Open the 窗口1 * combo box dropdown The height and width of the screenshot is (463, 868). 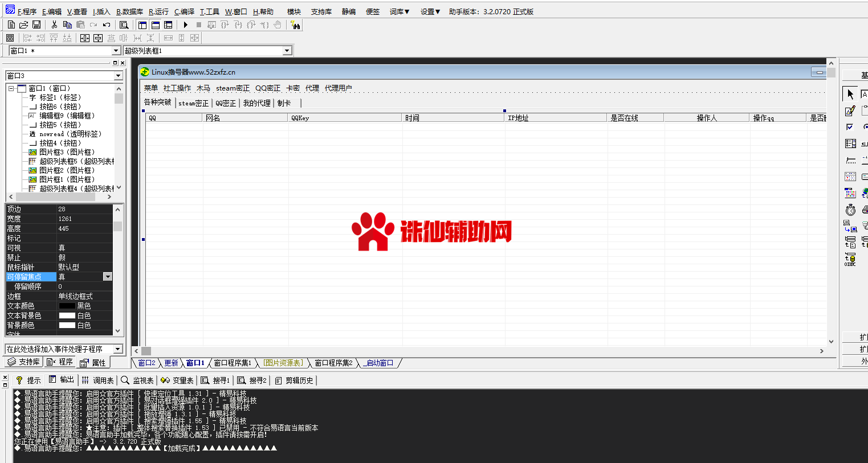116,51
